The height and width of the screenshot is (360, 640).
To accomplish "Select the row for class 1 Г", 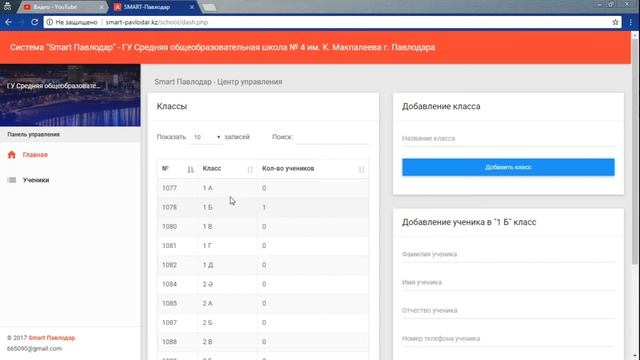I will [x=263, y=246].
